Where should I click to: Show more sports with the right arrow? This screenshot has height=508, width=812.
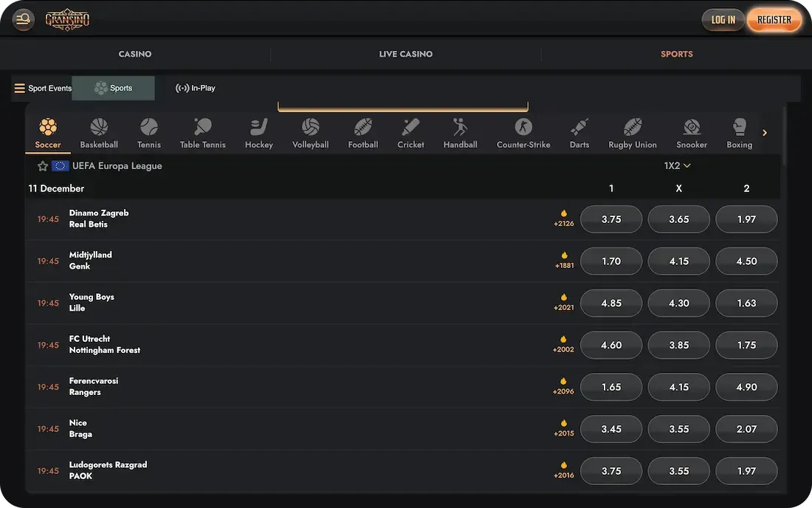click(x=764, y=133)
